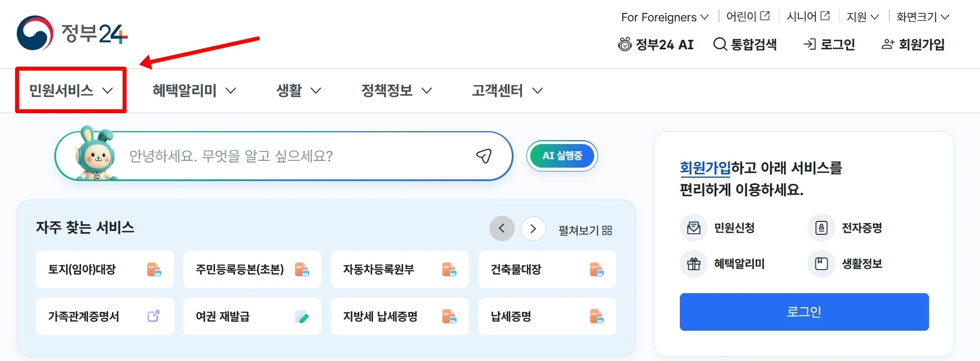980x361 pixels.
Task: Click the paper plane send icon
Action: pos(484,156)
